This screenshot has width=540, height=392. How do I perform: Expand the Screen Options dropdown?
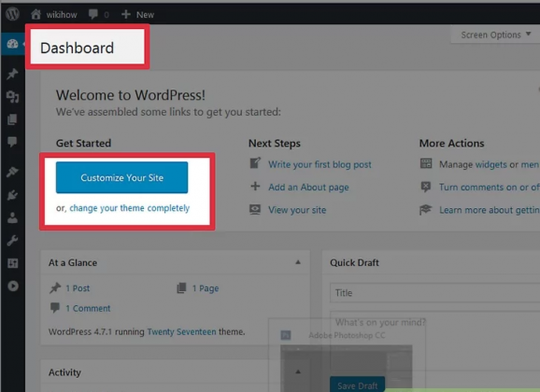495,35
